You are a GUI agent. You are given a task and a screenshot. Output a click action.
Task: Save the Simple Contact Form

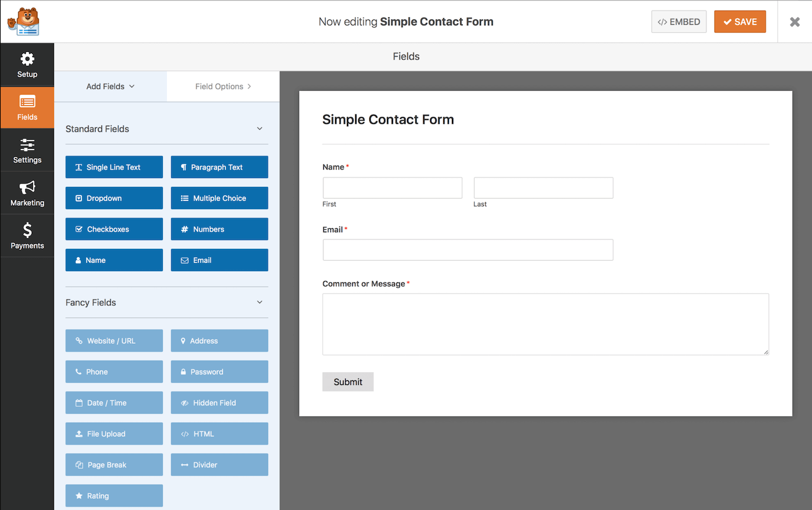tap(740, 21)
